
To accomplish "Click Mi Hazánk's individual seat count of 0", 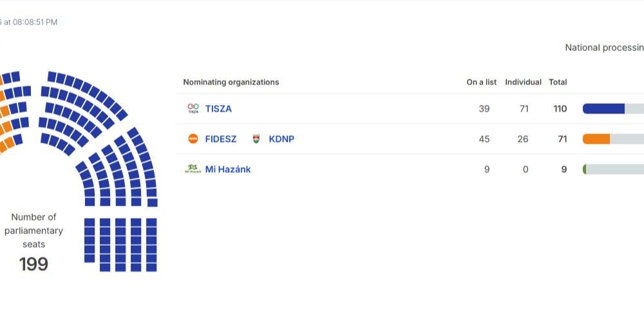I will [526, 170].
